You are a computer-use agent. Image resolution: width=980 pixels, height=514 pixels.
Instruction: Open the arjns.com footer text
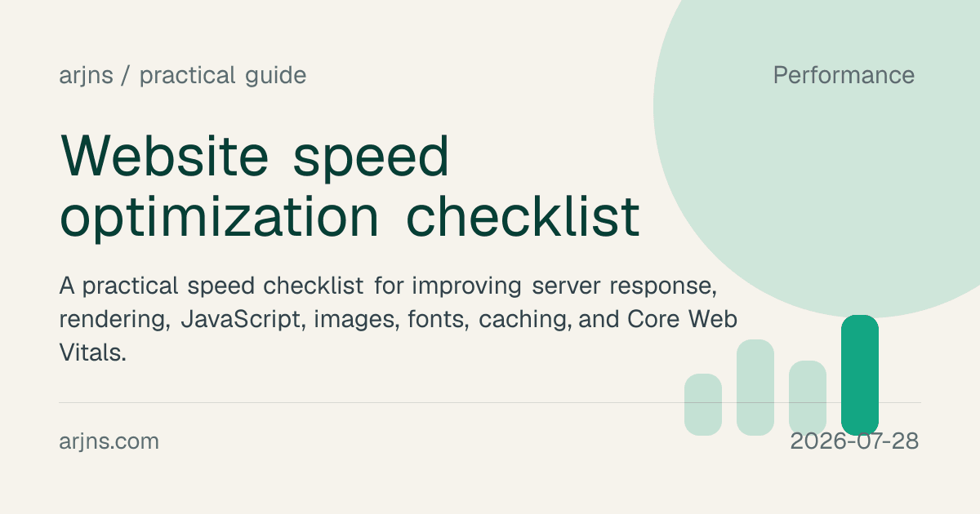[109, 442]
